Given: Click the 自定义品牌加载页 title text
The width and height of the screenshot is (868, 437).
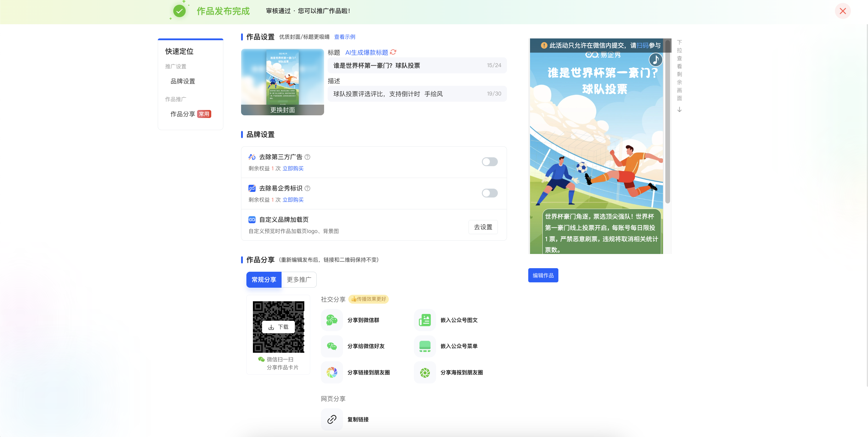Looking at the screenshot, I should (x=284, y=219).
